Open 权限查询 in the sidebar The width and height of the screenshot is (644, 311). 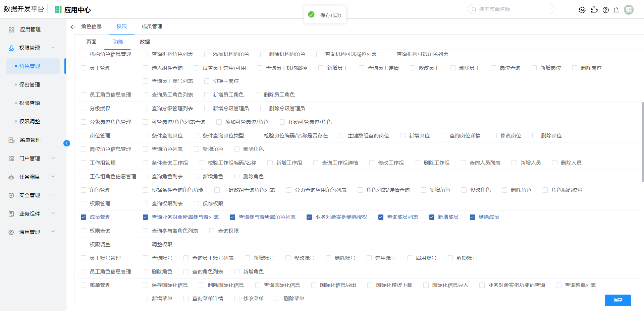tap(30, 103)
